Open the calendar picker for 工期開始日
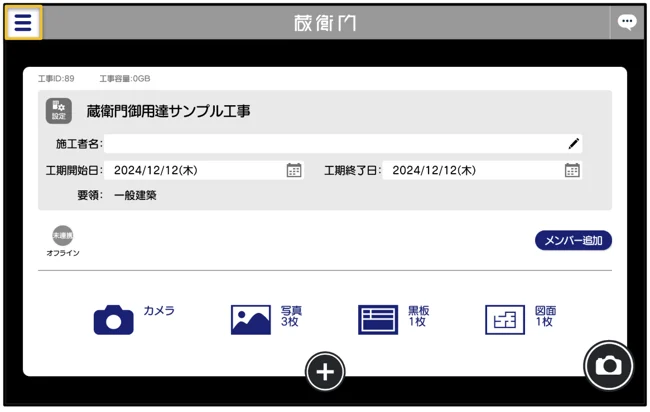The image size is (650, 412). pos(294,171)
